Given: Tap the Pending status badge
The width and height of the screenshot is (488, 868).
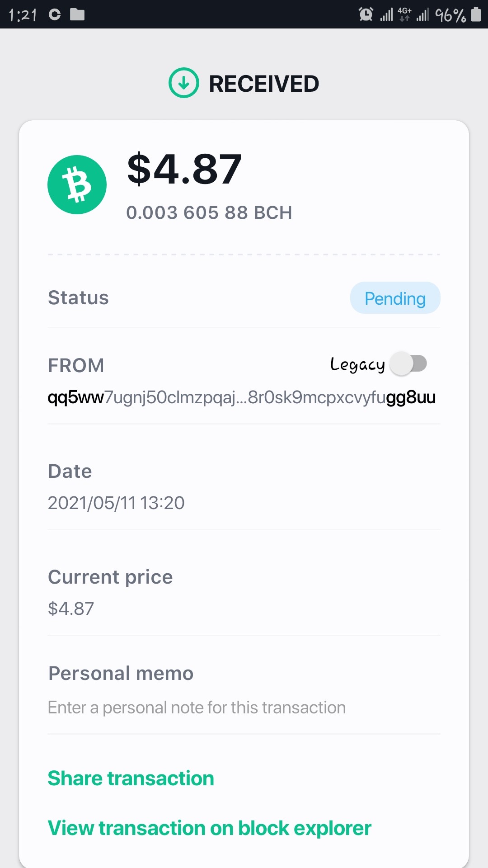Looking at the screenshot, I should click(395, 298).
